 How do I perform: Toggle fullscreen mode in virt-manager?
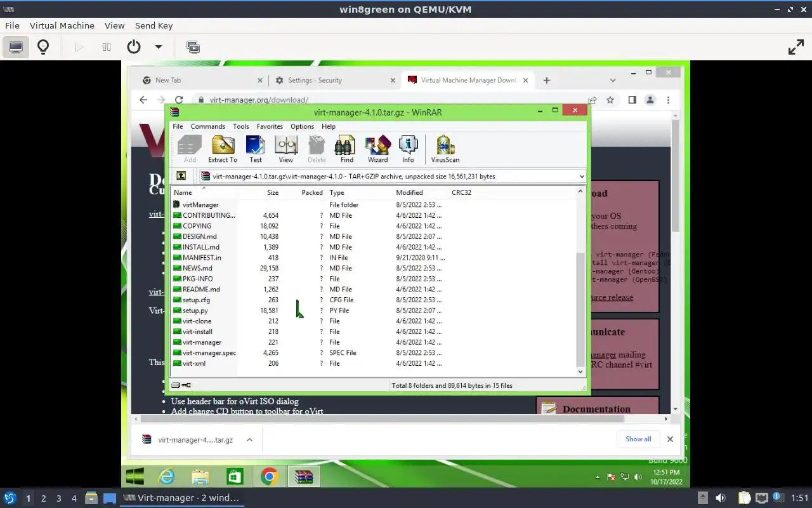click(x=796, y=47)
